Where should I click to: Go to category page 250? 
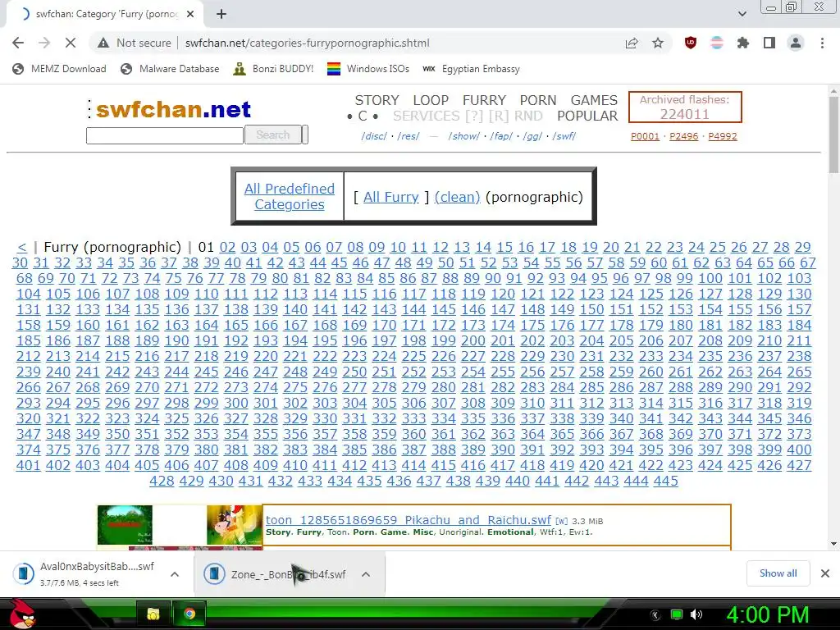pos(354,372)
